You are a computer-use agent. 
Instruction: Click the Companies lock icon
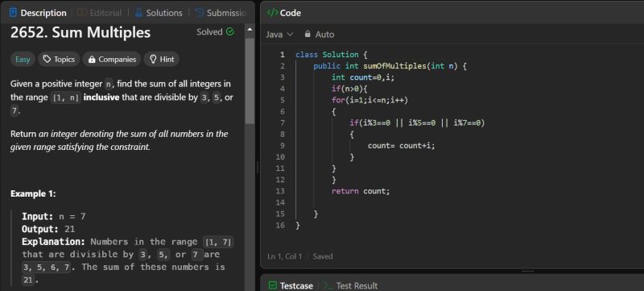[92, 60]
